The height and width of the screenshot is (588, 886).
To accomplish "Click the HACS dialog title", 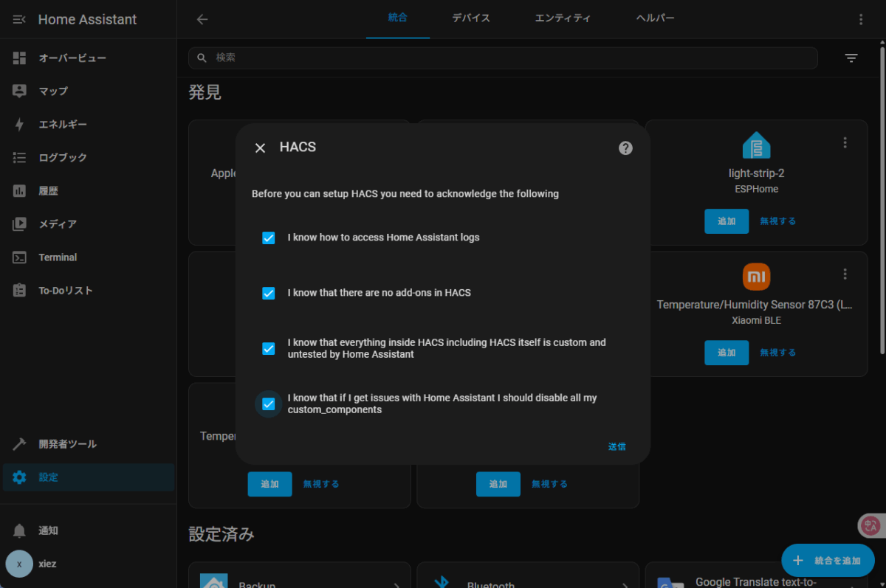I will (x=298, y=148).
